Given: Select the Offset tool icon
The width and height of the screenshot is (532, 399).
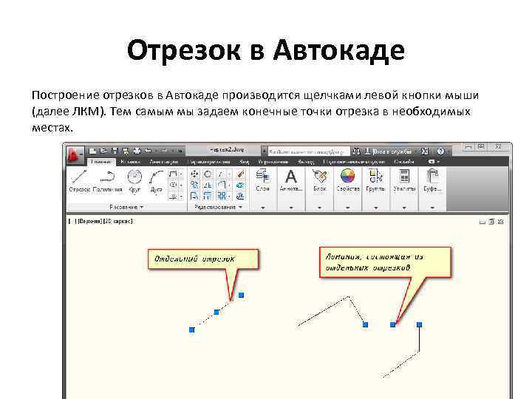Looking at the screenshot, I should point(241,196).
